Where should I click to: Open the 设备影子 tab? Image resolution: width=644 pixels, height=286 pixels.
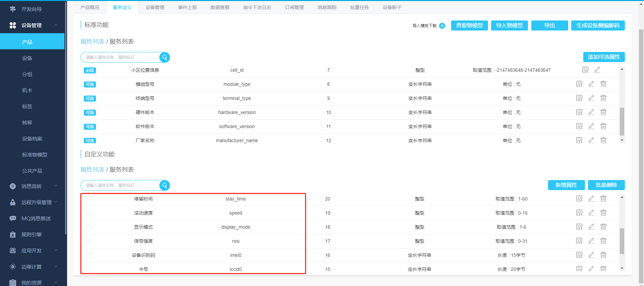tap(392, 7)
